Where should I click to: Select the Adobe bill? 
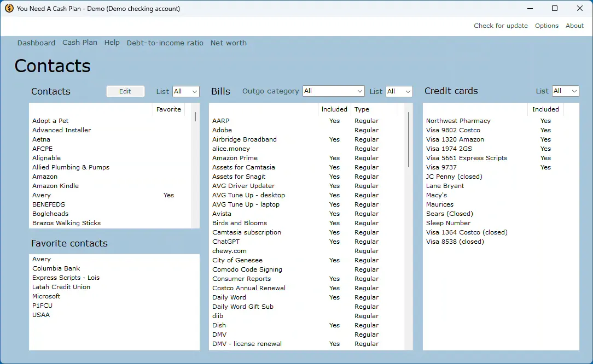pyautogui.click(x=222, y=130)
